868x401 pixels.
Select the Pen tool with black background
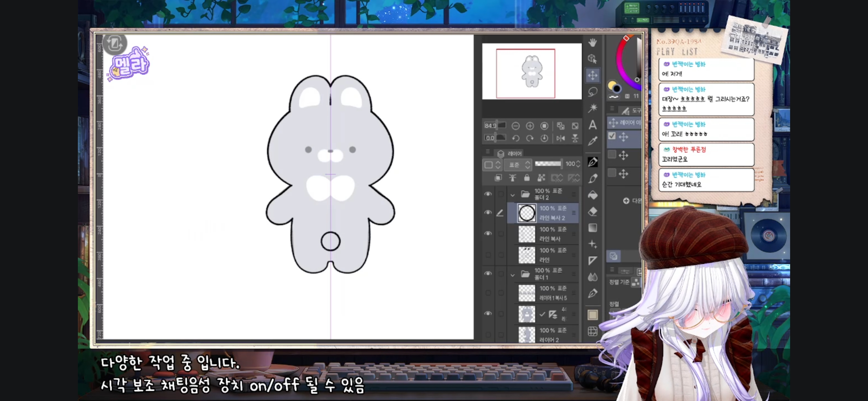coord(592,162)
